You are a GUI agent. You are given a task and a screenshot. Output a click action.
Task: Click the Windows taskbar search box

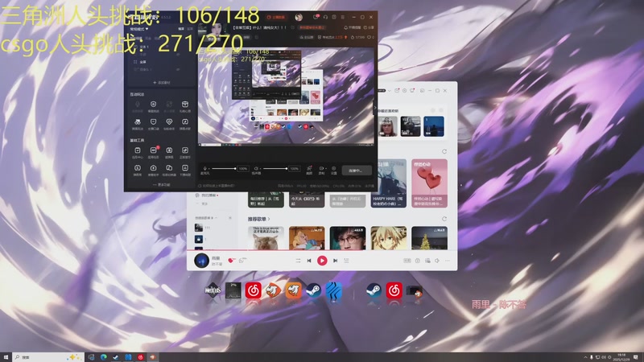point(48,357)
